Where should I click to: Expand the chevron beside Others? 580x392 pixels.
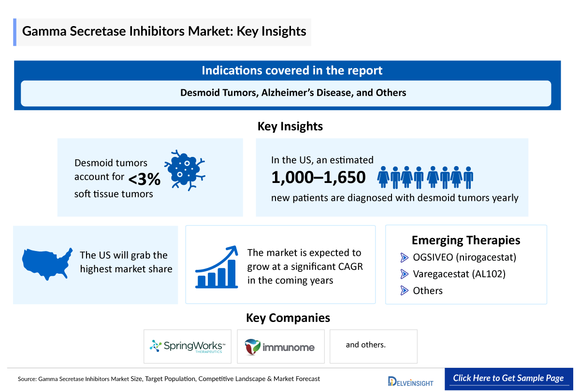pyautogui.click(x=405, y=291)
